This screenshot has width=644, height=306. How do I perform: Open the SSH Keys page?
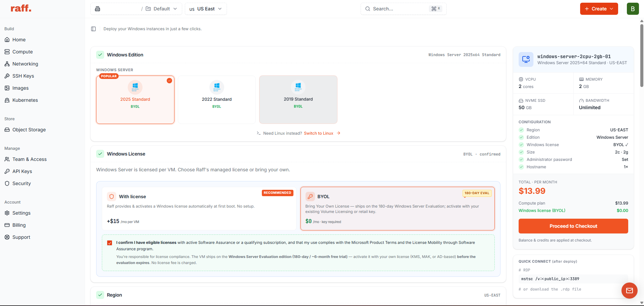point(23,76)
